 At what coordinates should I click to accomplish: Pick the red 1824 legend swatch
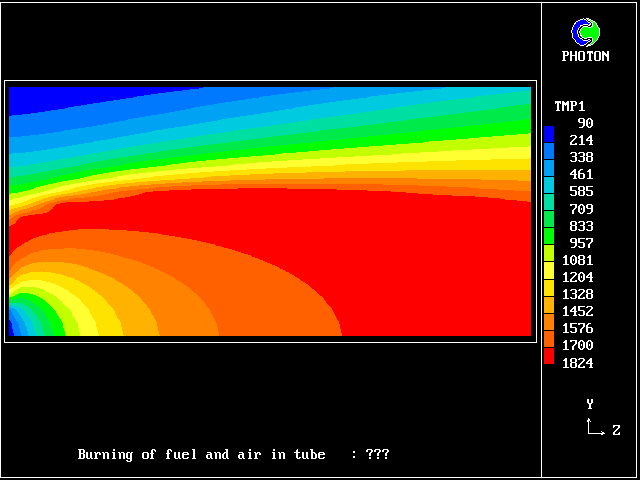pyautogui.click(x=549, y=357)
